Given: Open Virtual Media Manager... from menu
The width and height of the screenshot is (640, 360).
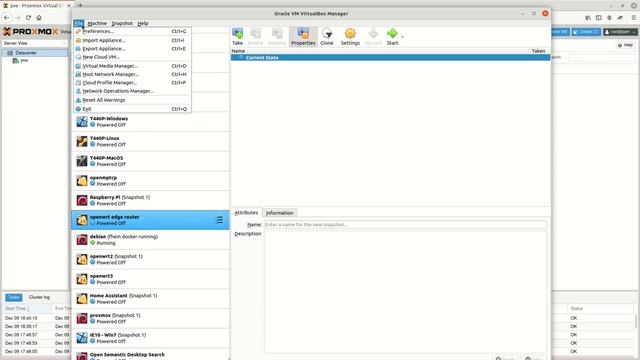Looking at the screenshot, I should click(132, 66).
